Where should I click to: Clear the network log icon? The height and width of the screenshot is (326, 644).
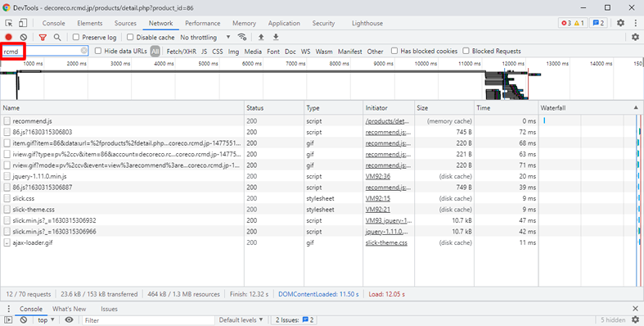(x=24, y=37)
